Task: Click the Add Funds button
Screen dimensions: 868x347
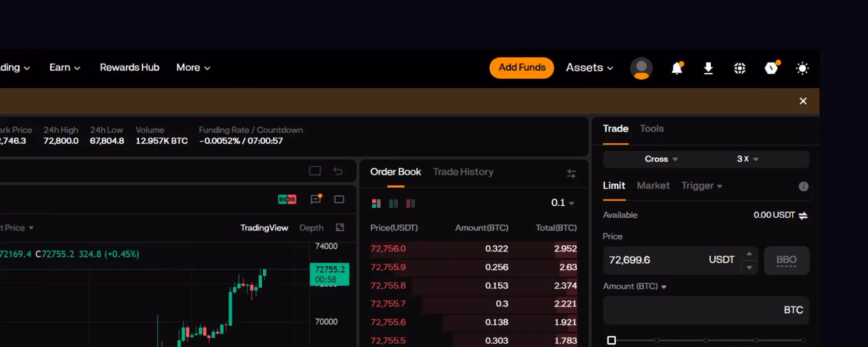Action: point(522,67)
